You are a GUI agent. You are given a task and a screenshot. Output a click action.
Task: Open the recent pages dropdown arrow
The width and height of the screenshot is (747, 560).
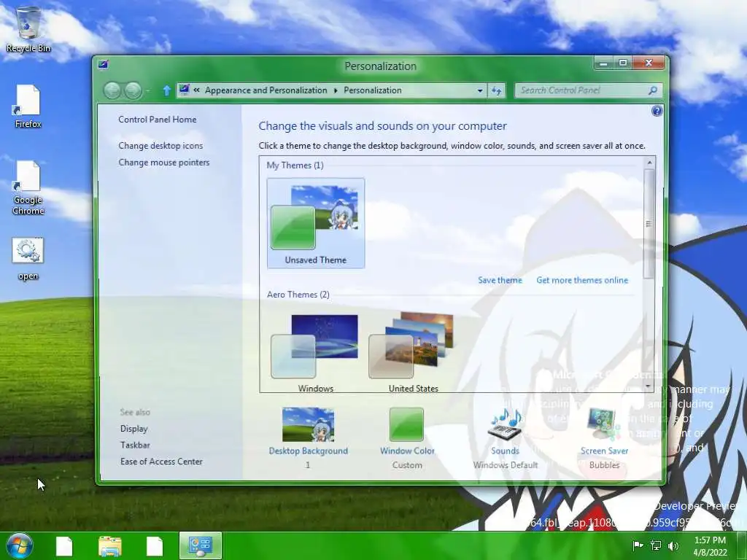[x=147, y=90]
